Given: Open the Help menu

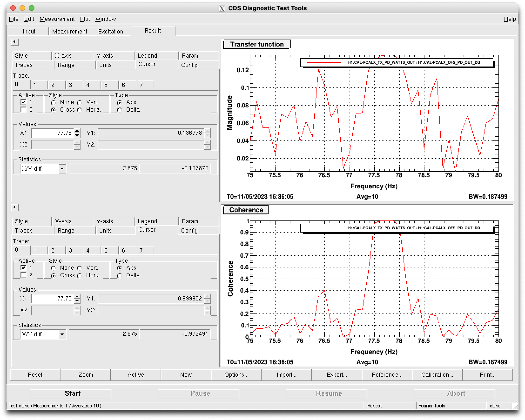Looking at the screenshot, I should coord(510,19).
